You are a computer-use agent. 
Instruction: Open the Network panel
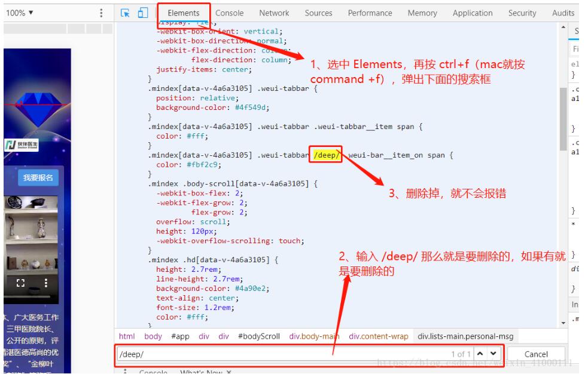[274, 13]
